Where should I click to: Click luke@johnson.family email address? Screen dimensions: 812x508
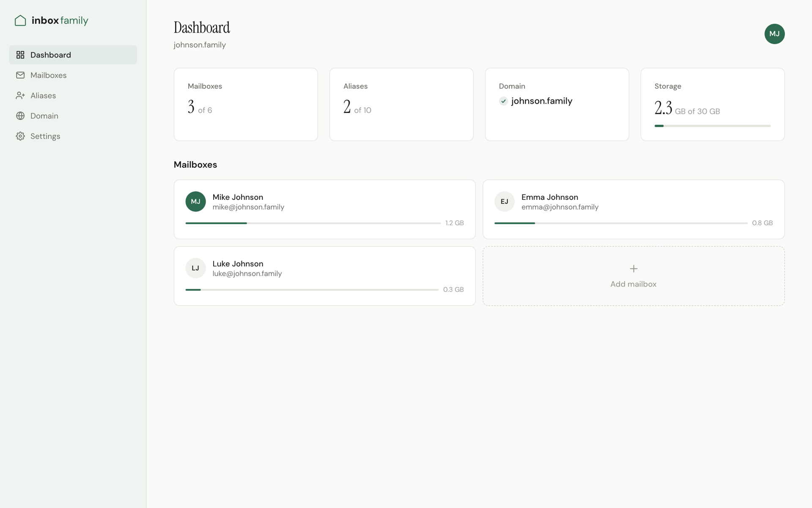[x=247, y=273]
